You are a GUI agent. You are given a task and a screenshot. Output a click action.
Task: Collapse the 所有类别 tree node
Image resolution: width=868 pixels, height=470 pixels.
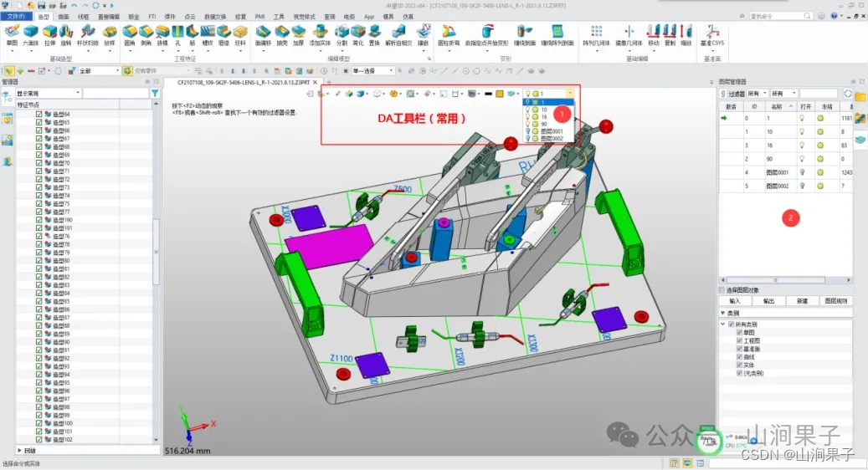(x=723, y=324)
